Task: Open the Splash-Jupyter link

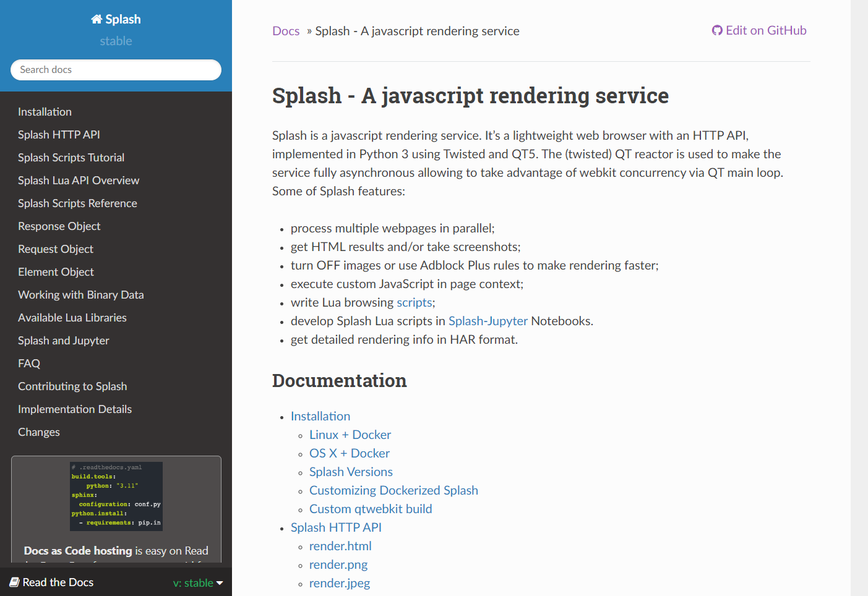Action: click(488, 321)
